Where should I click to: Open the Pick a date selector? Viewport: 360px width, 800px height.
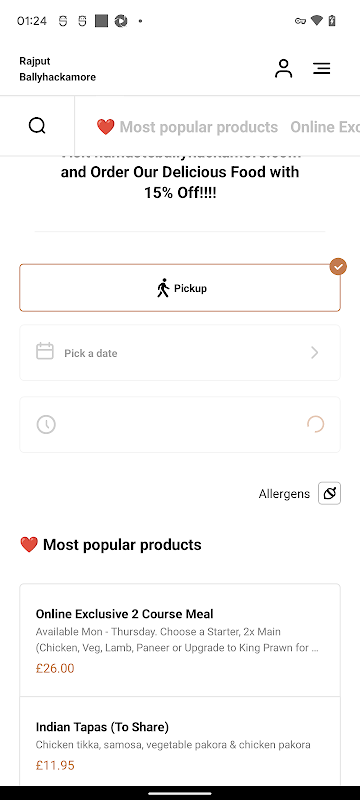pyautogui.click(x=180, y=353)
